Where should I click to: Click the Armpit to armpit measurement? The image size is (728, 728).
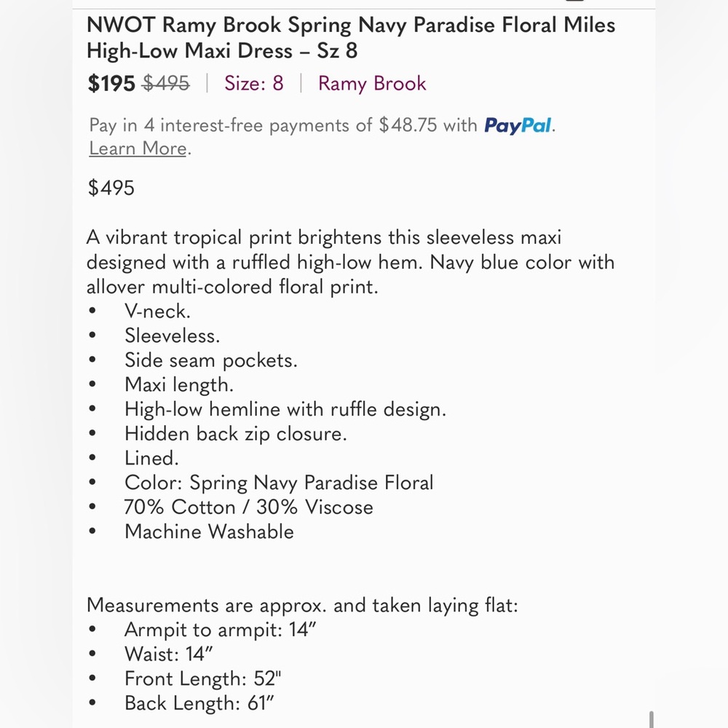221,630
